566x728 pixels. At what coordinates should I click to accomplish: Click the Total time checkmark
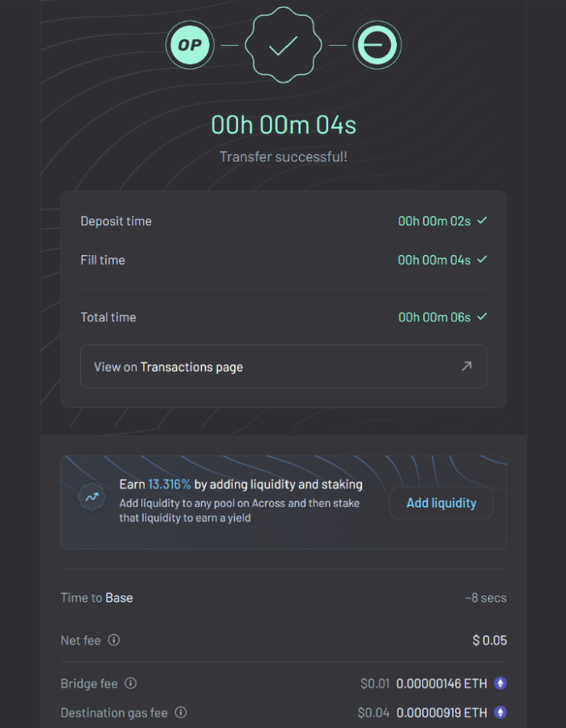(482, 317)
